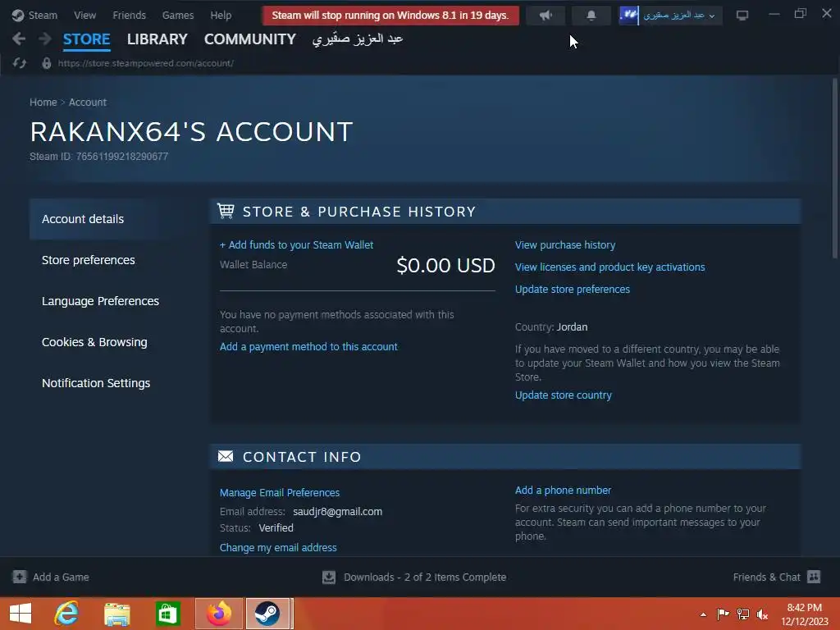Click the Friends & Chat label

point(767,577)
